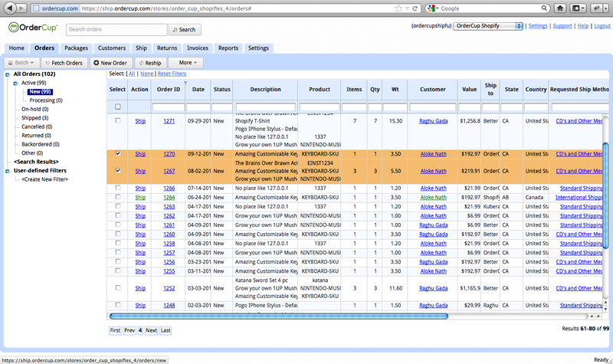Open the Batch dropdown button
613x364 pixels.
(x=21, y=63)
